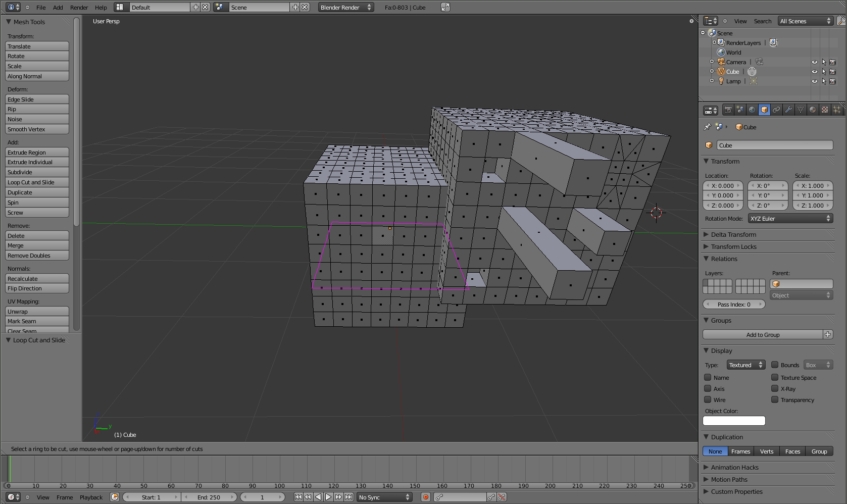The width and height of the screenshot is (847, 504).
Task: Open the Modifiers tab (wrench icon)
Action: tap(788, 110)
